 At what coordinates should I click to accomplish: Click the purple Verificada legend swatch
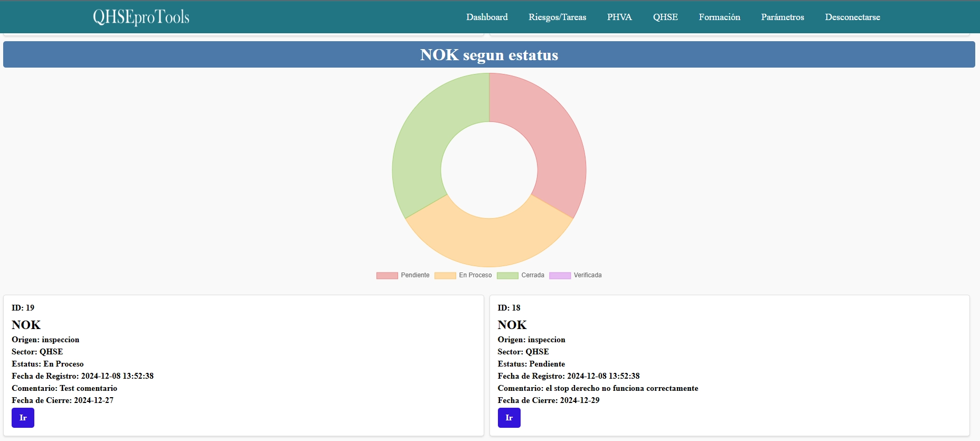coord(560,275)
